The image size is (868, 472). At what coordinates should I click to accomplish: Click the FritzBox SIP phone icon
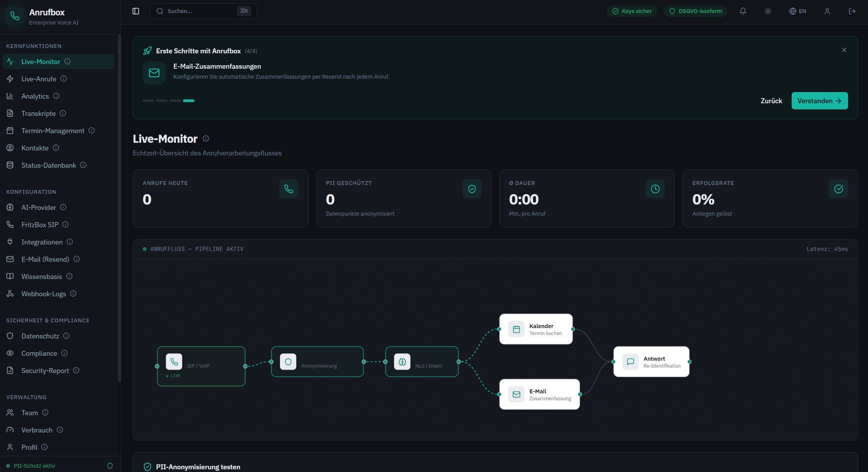[x=10, y=224]
